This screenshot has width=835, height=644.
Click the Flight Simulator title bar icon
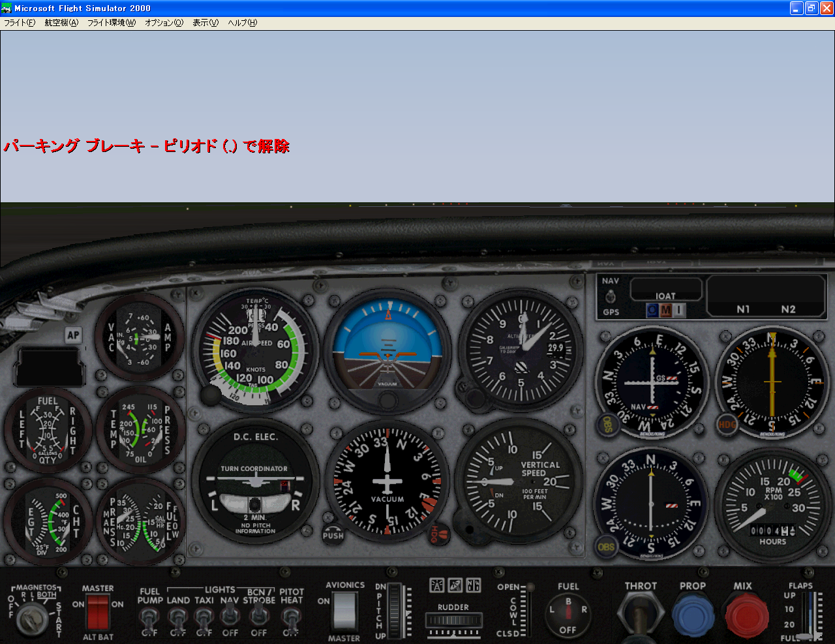click(7, 8)
